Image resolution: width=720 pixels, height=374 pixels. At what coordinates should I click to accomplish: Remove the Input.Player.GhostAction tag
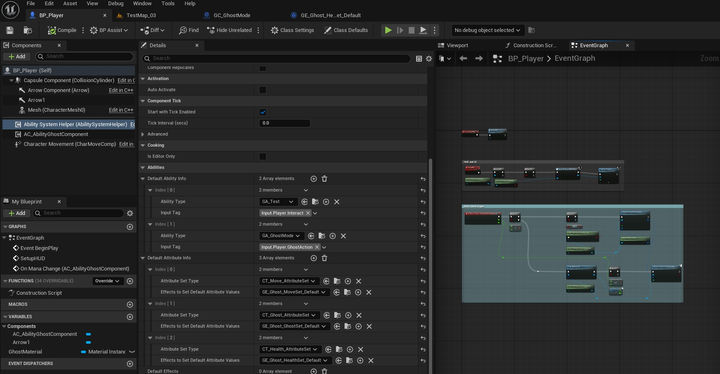coord(317,247)
